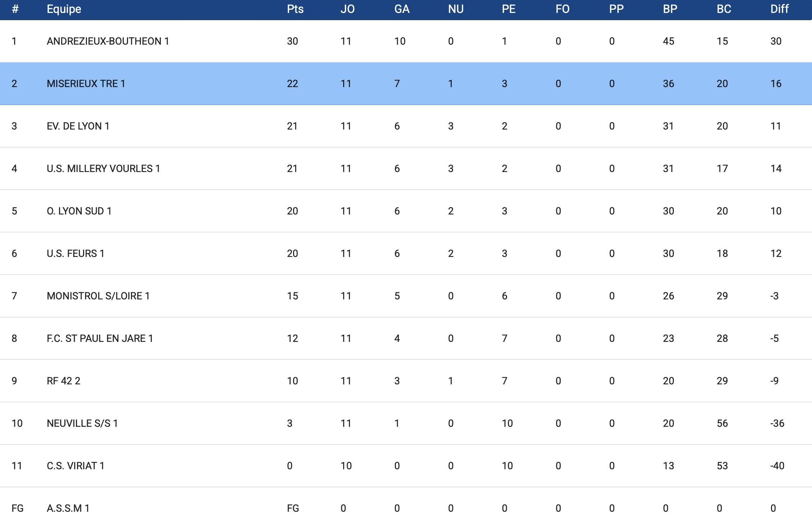The image size is (812, 529).
Task: Click the JO column header
Action: coord(347,9)
